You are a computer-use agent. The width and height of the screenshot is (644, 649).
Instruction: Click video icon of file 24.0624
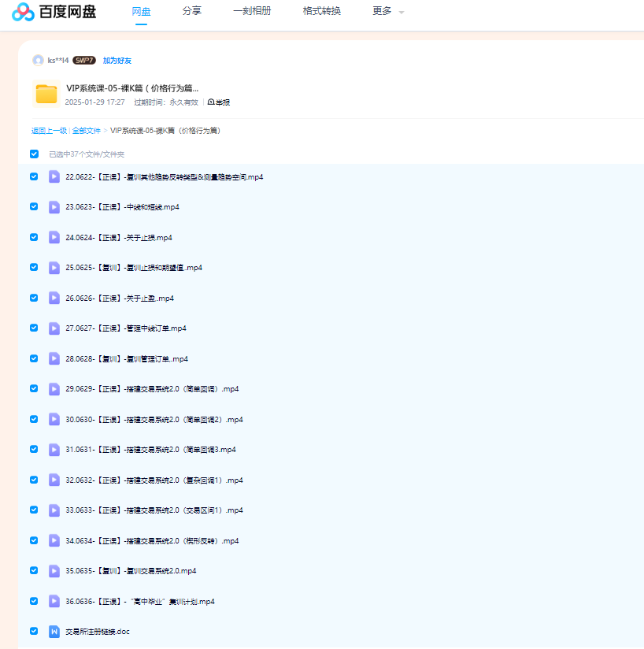click(54, 238)
